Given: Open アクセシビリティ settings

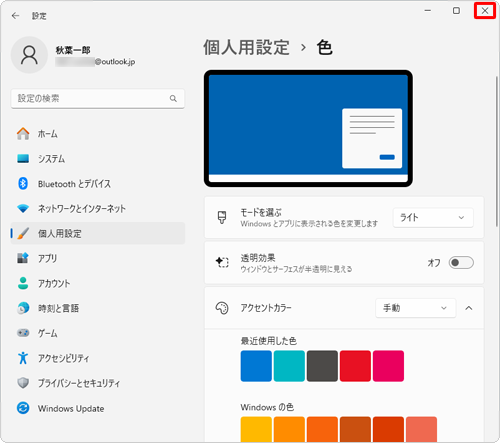Looking at the screenshot, I should (x=98, y=358).
